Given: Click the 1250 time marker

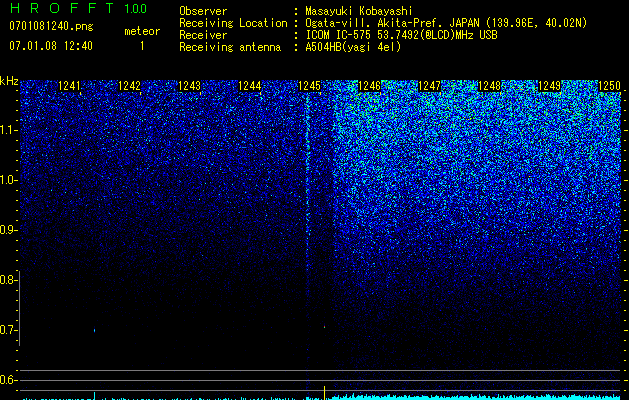Looking at the screenshot, I should pos(609,86).
